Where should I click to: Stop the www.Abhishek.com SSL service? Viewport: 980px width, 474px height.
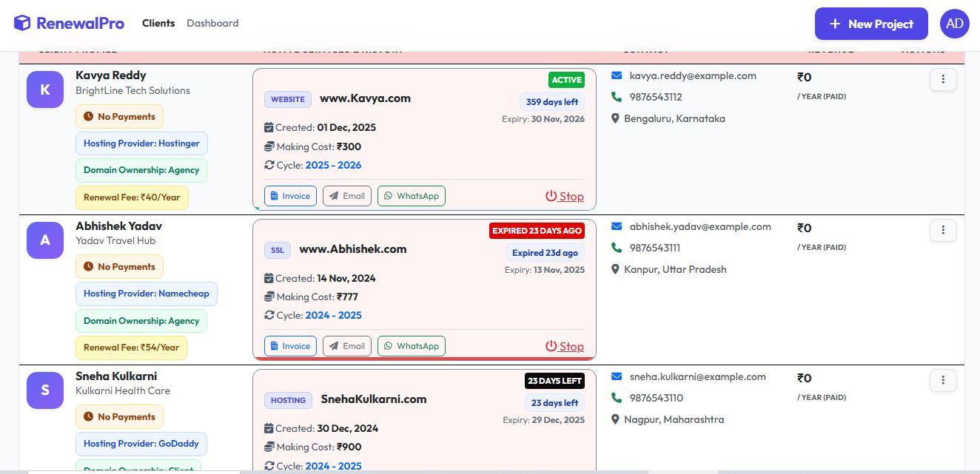565,346
